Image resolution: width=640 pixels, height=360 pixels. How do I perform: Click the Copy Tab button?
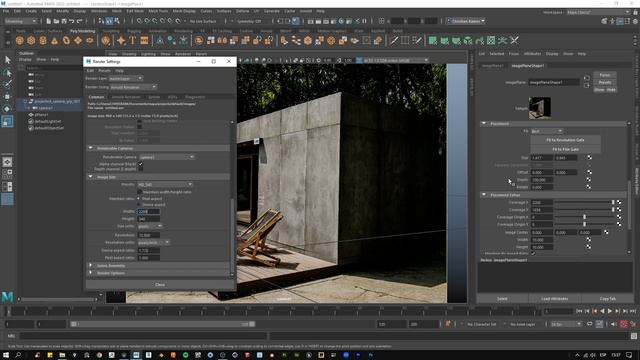coord(608,299)
